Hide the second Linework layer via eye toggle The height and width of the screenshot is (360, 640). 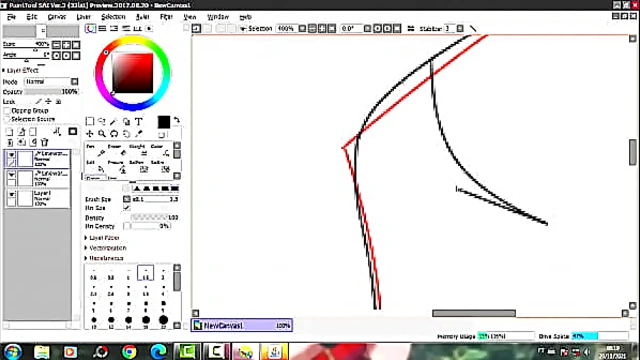tap(11, 175)
